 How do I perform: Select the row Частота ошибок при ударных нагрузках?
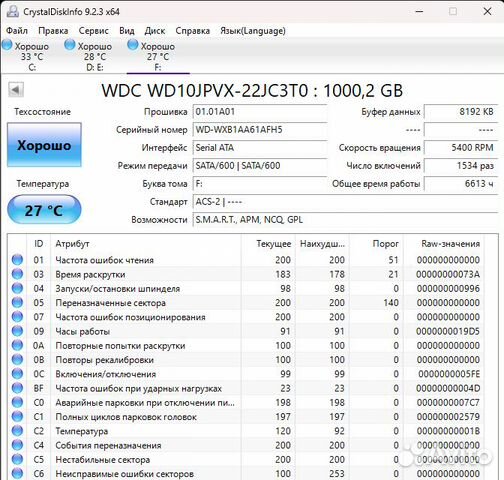pos(246,388)
